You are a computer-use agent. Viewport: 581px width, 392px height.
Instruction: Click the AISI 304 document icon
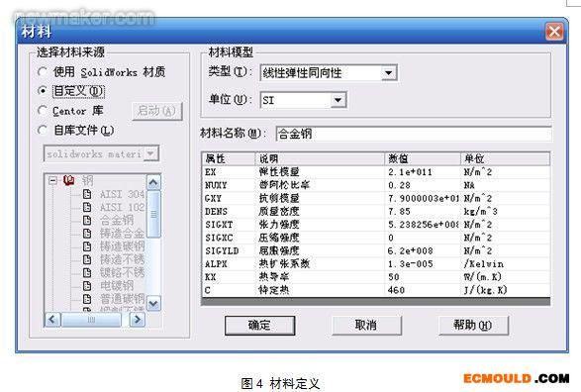click(87, 194)
